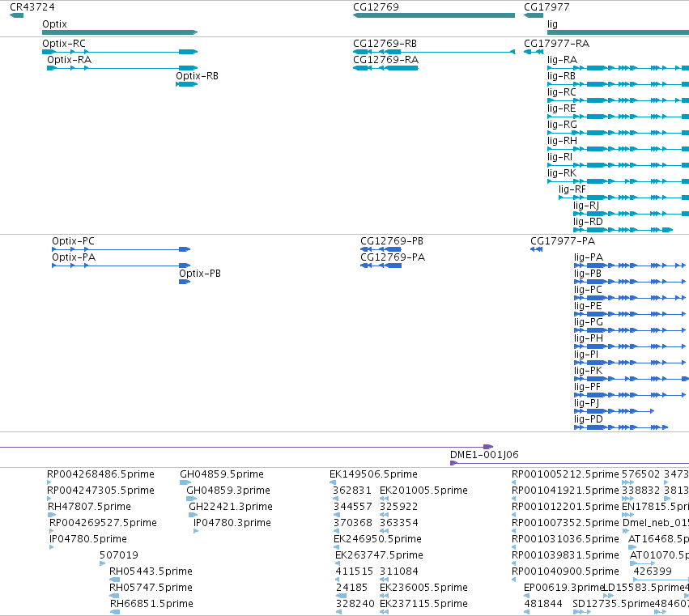Select the RH05747.5prime EST label
This screenshot has width=689, height=616.
[151, 588]
